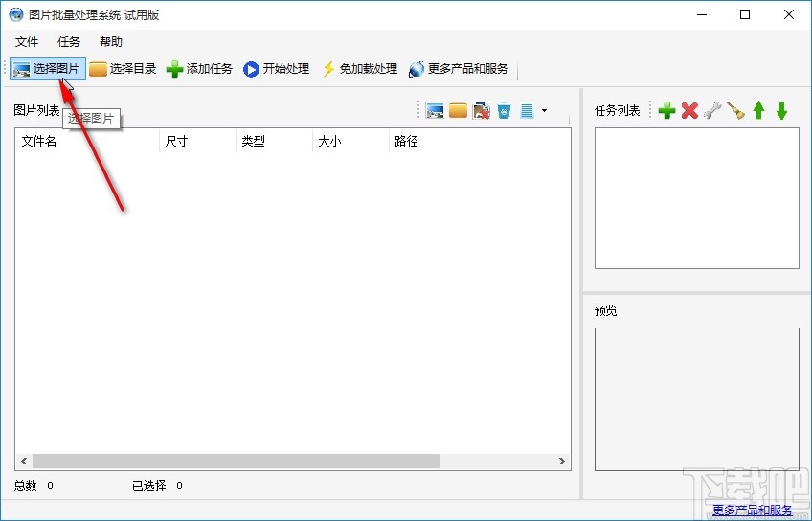
Task: Open the 任务 menu
Action: tap(69, 42)
